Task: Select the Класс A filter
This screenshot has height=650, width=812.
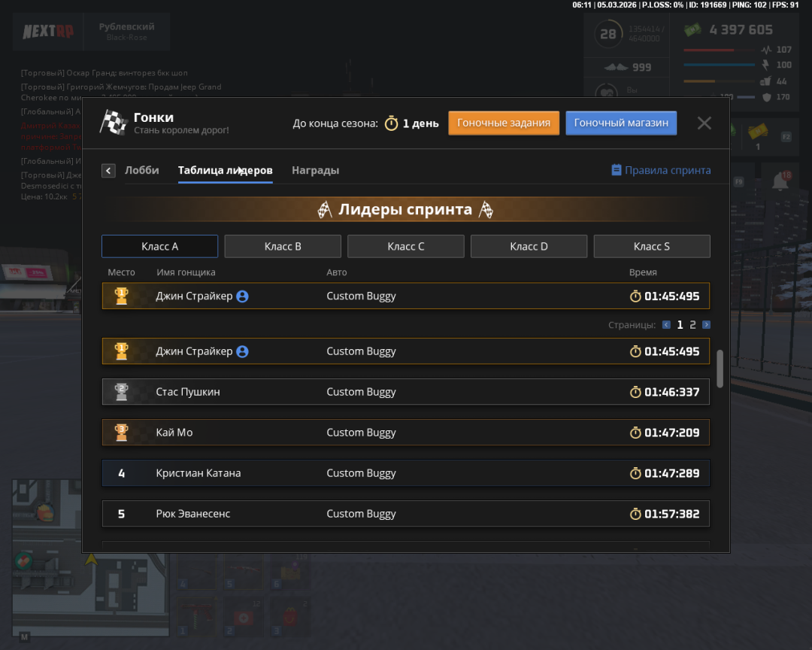Action: [160, 246]
